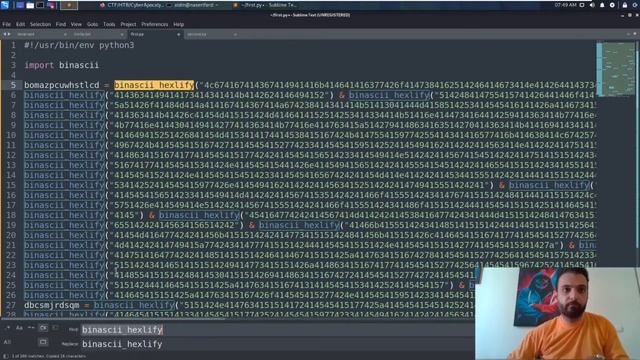Image resolution: width=640 pixels, height=360 pixels.
Task: Click the power manager tray icon
Action: tap(612, 5)
